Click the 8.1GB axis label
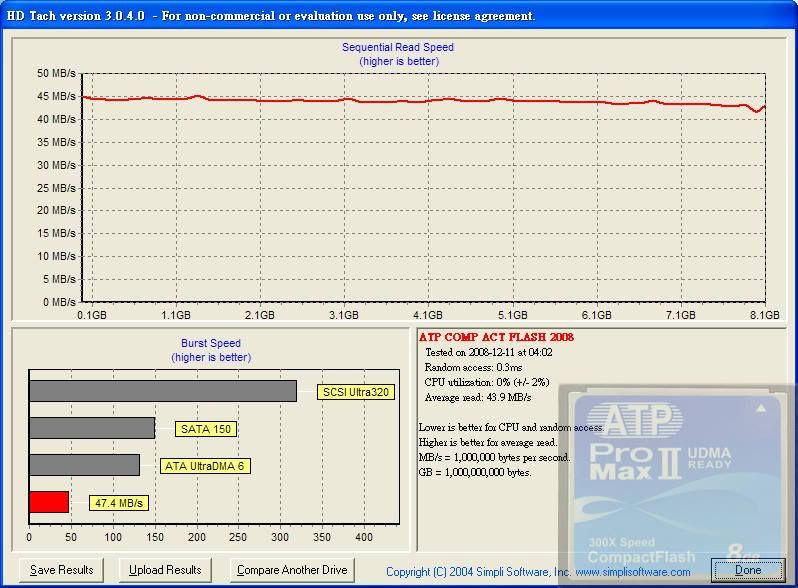Image resolution: width=798 pixels, height=588 pixels. 764,315
